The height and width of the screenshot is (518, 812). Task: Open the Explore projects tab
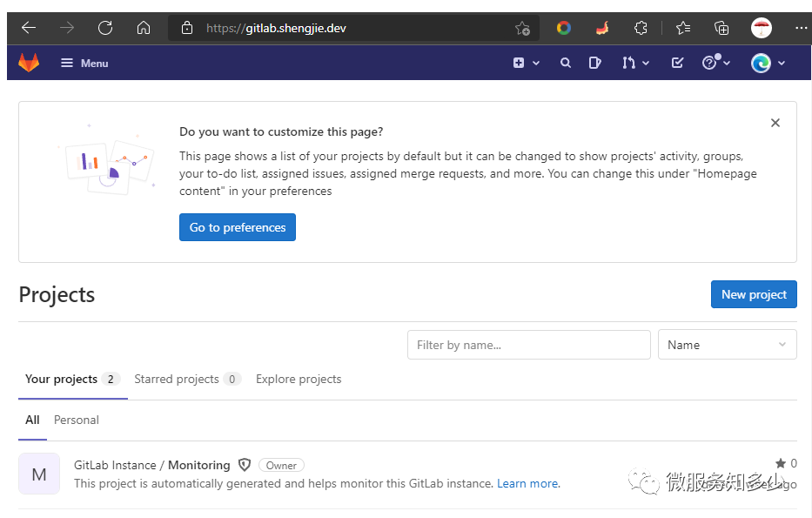299,380
